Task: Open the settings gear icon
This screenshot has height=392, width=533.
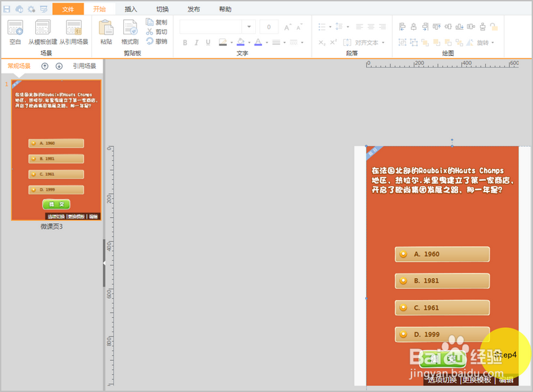Action: (x=31, y=9)
